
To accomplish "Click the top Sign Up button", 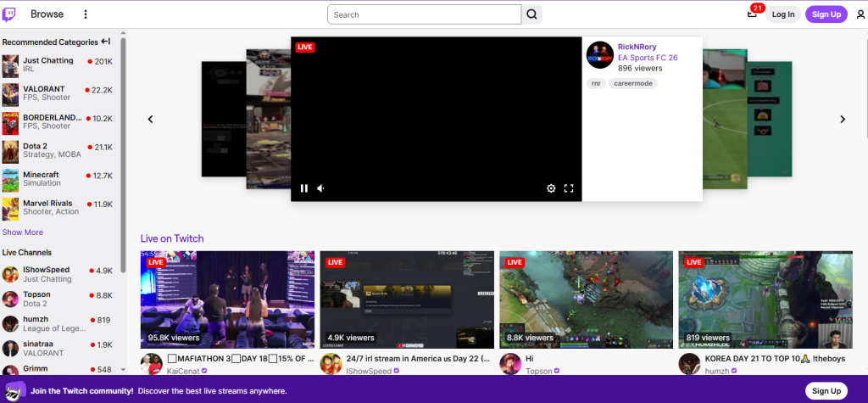I will point(826,14).
